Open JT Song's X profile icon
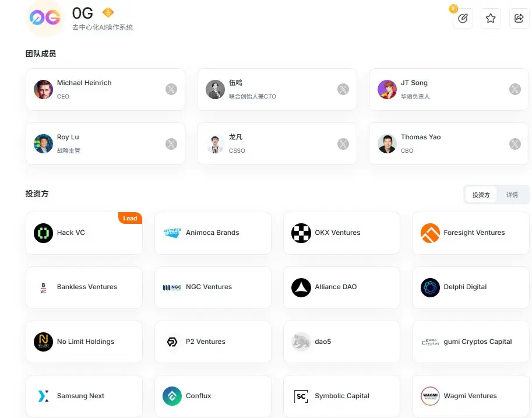Screen dimensions: 532x418 tap(515, 89)
